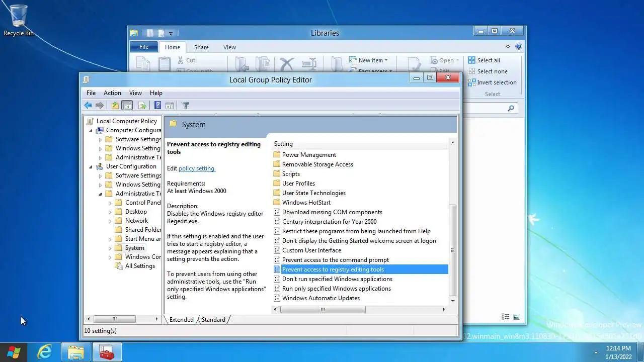This screenshot has height=362, width=644.
Task: Click the Filter funnel toolbar icon
Action: point(185,106)
